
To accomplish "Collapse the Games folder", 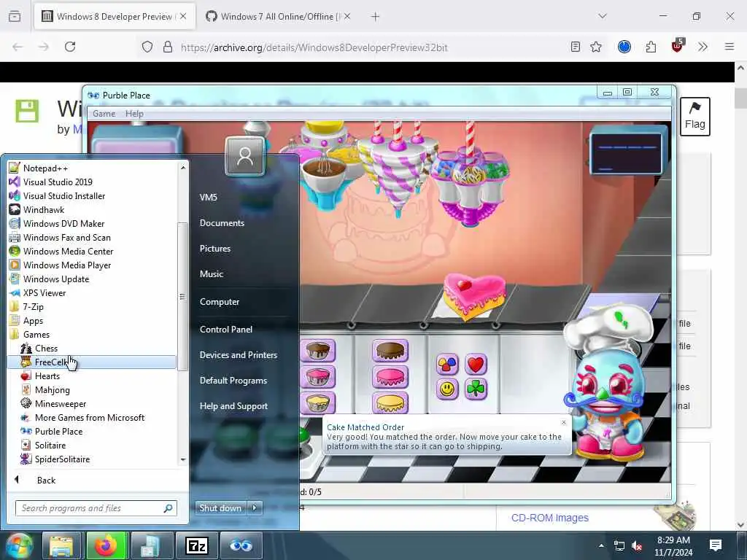I will click(x=91, y=334).
